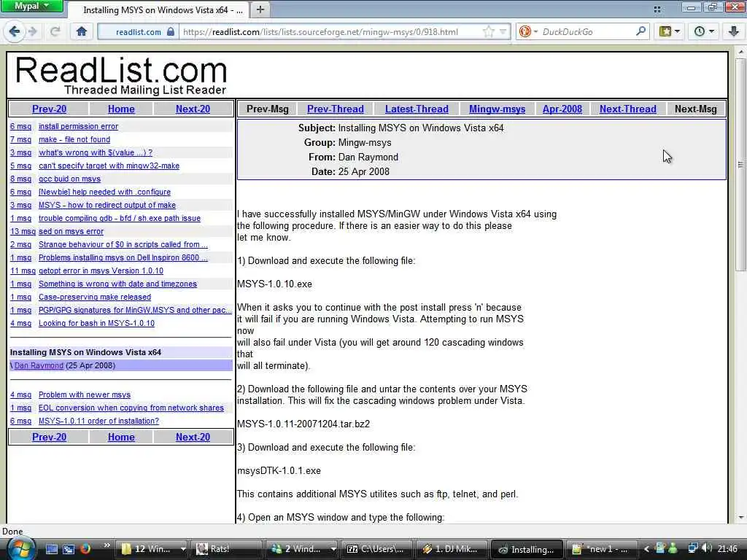Open the history clock dropdown
The image size is (747, 560).
click(704, 32)
